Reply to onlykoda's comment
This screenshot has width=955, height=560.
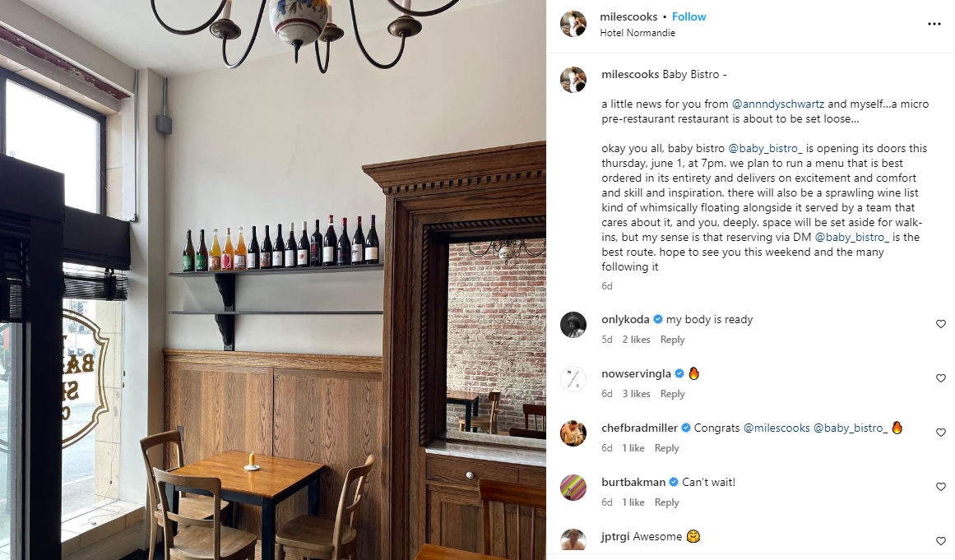tap(672, 340)
